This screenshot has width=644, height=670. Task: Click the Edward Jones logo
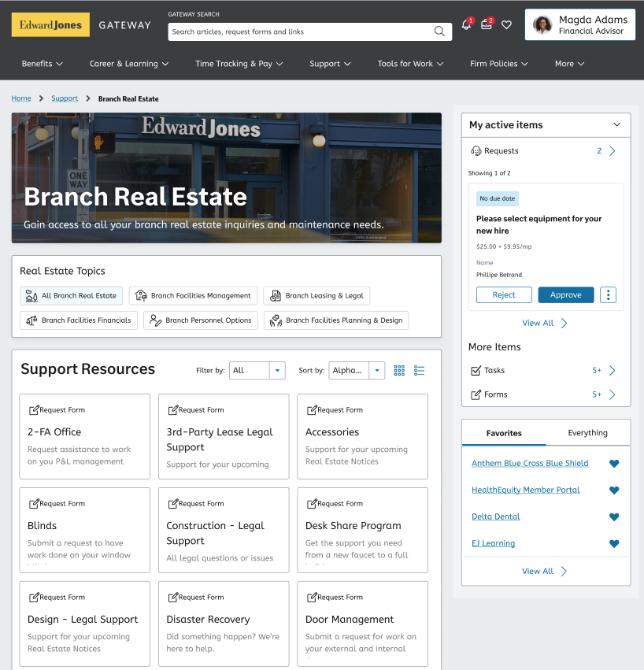(x=50, y=24)
